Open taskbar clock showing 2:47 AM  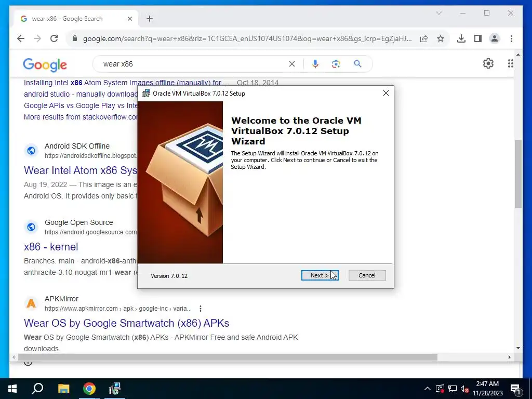487,389
